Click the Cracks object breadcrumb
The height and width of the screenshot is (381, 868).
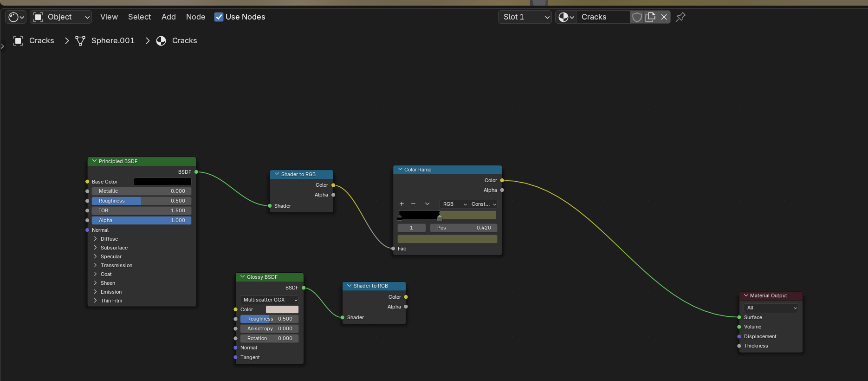pyautogui.click(x=41, y=41)
